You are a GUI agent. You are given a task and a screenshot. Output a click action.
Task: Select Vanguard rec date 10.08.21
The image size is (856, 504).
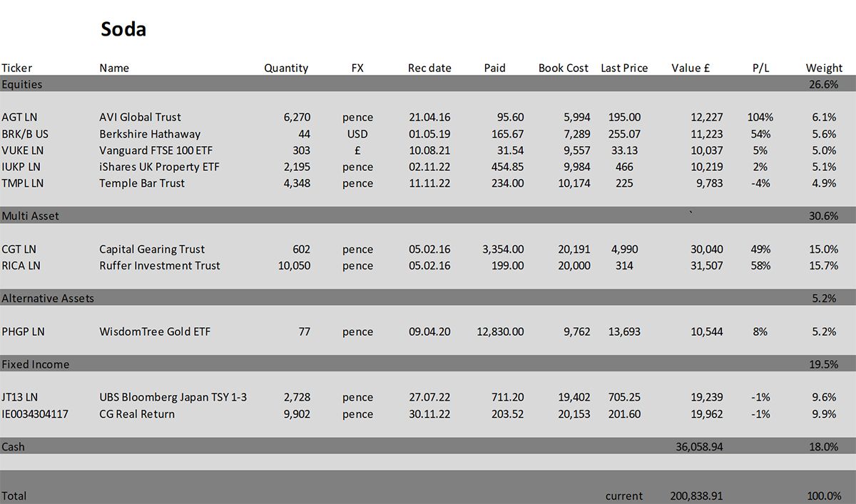[429, 150]
